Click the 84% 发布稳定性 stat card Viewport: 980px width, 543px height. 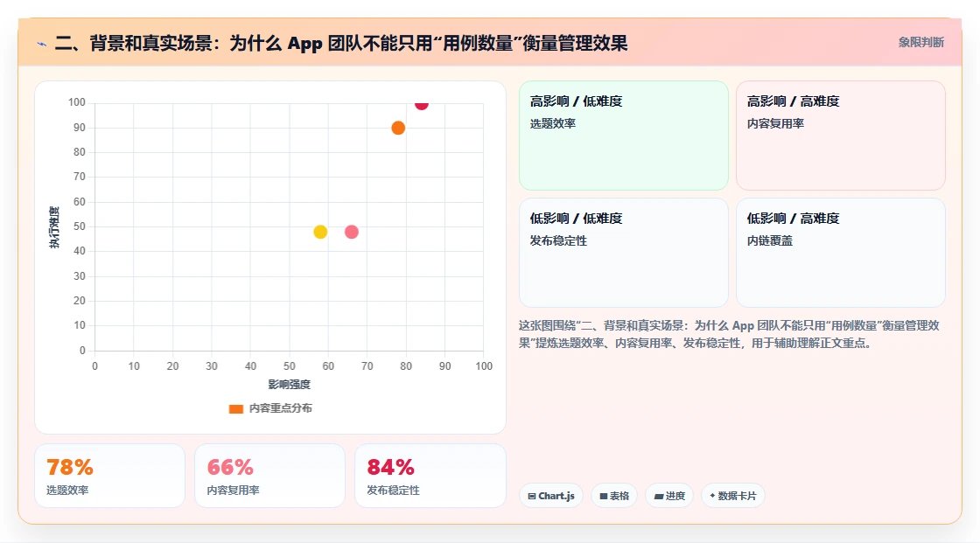click(430, 476)
